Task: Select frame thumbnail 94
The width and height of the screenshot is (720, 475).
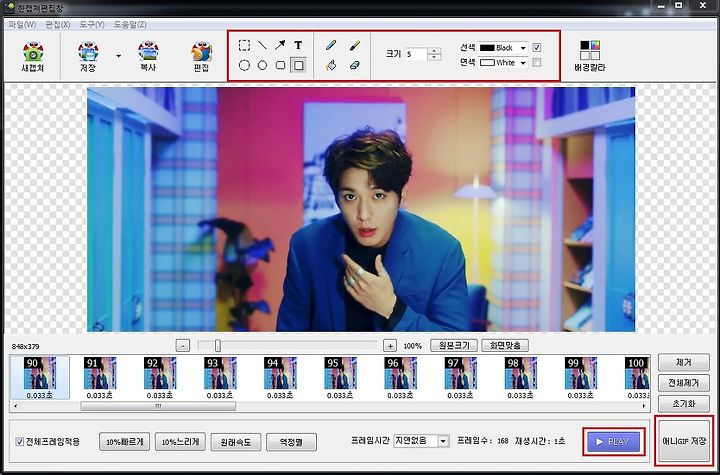Action: point(280,377)
